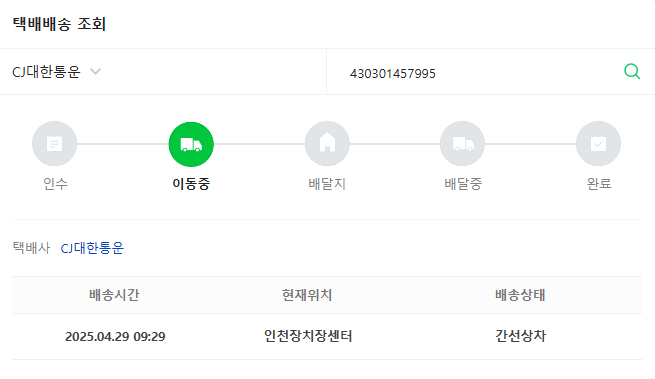Click the 인수 step label
655x379 pixels.
pyautogui.click(x=55, y=183)
